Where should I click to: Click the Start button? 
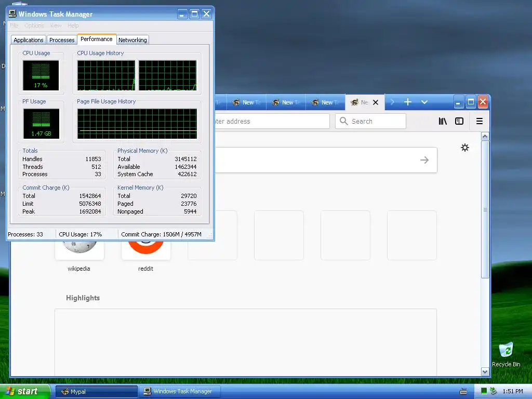pos(25,392)
